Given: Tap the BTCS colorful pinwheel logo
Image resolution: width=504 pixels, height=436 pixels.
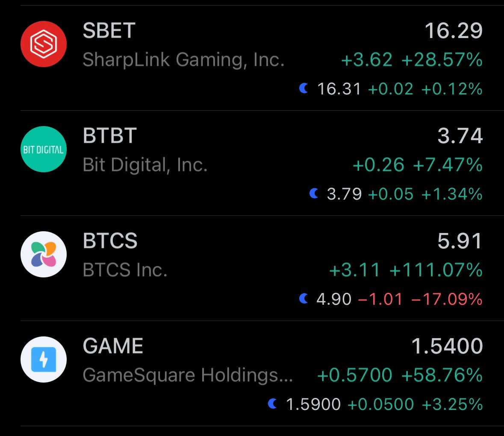Looking at the screenshot, I should [44, 254].
